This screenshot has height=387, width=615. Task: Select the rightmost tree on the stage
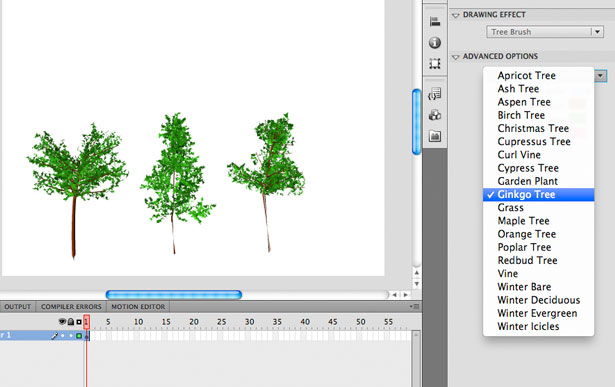267,183
